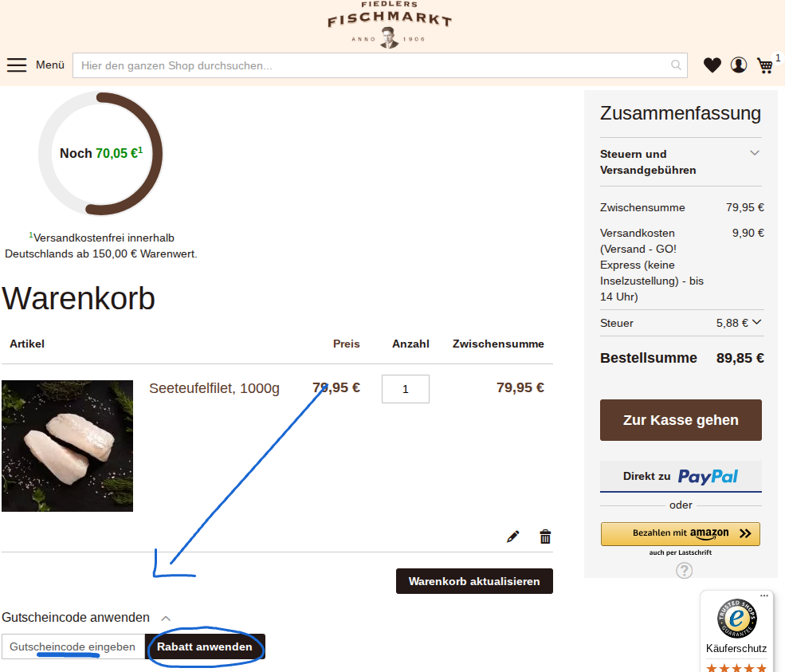This screenshot has height=672, width=785.
Task: Click Warenkorb aktualisieren button
Action: pyautogui.click(x=474, y=581)
